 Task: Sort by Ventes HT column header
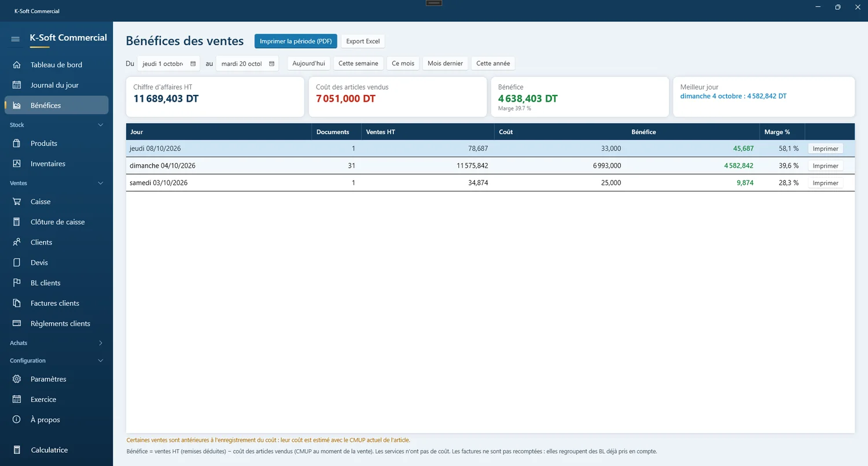pyautogui.click(x=428, y=132)
